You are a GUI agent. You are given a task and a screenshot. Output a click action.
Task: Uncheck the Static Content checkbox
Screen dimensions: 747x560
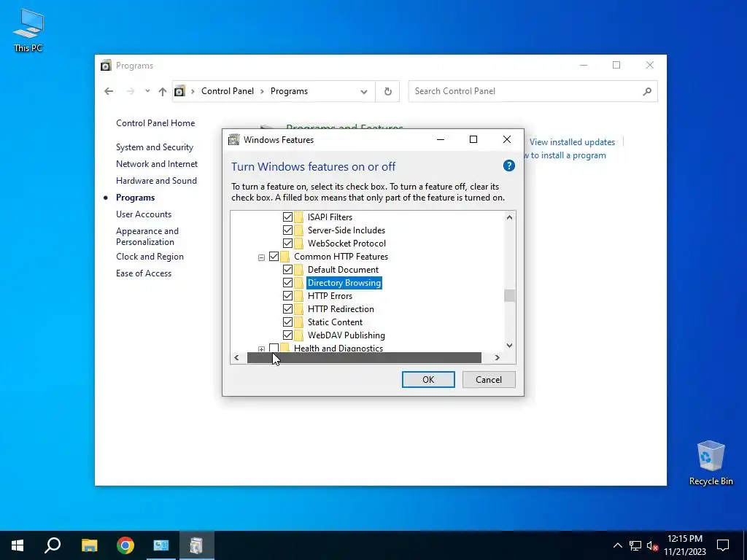coord(287,322)
